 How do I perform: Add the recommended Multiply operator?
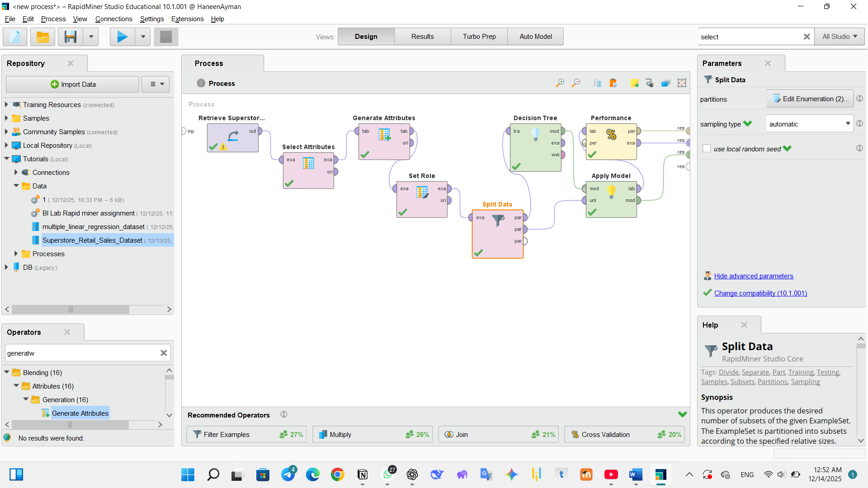point(373,434)
